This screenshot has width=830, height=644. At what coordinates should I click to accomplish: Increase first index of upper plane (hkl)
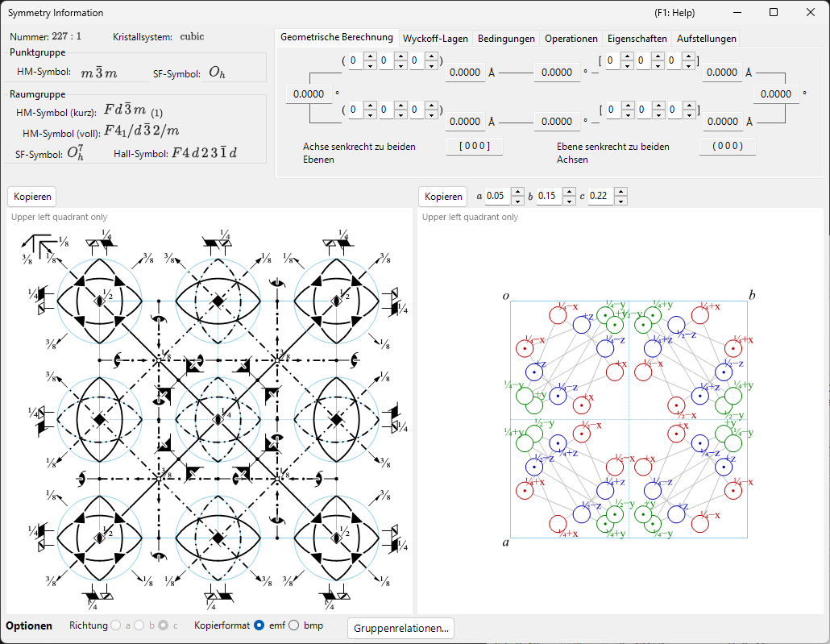click(x=370, y=56)
